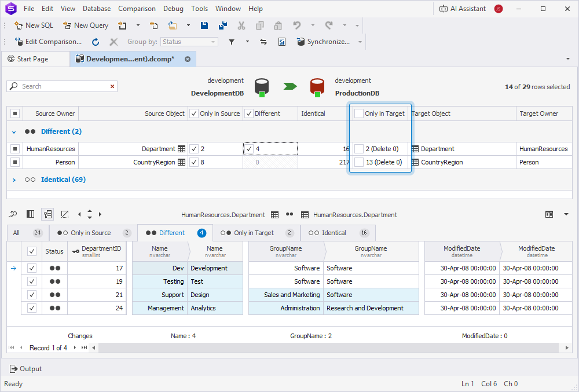Screen dimensions: 579x392
Task: Click the filter funnel icon
Action: pos(231,42)
